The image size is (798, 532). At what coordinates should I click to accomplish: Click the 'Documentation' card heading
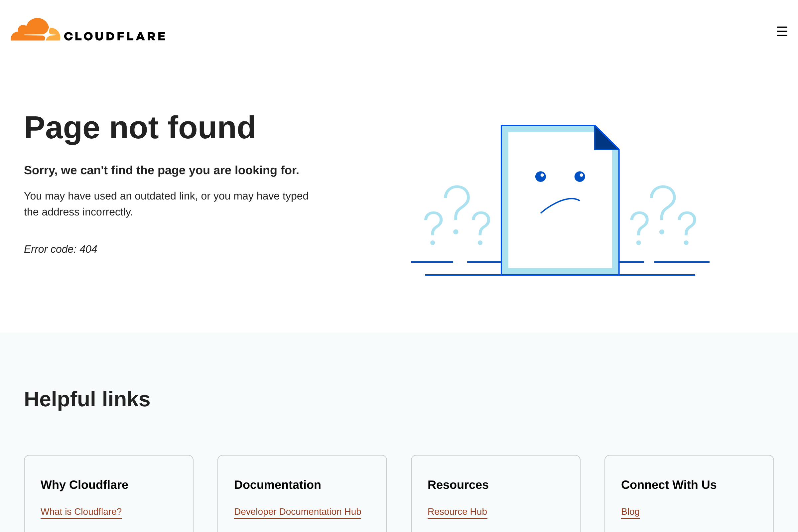tap(277, 484)
